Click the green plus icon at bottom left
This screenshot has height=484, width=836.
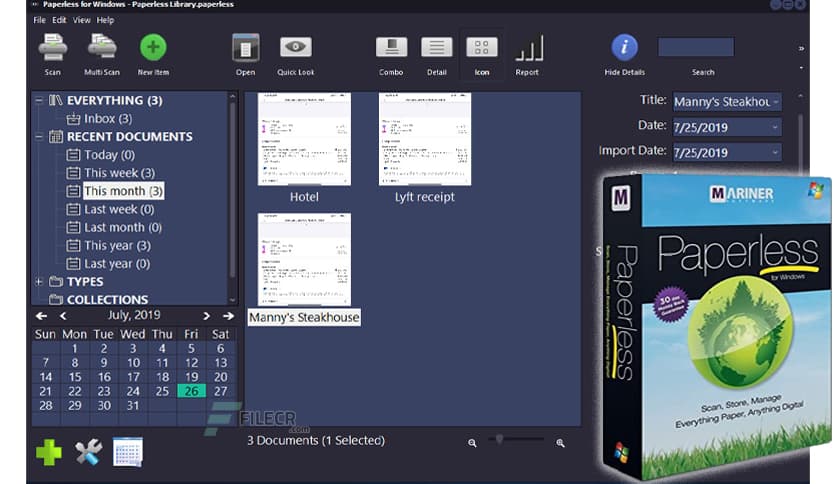pyautogui.click(x=49, y=453)
